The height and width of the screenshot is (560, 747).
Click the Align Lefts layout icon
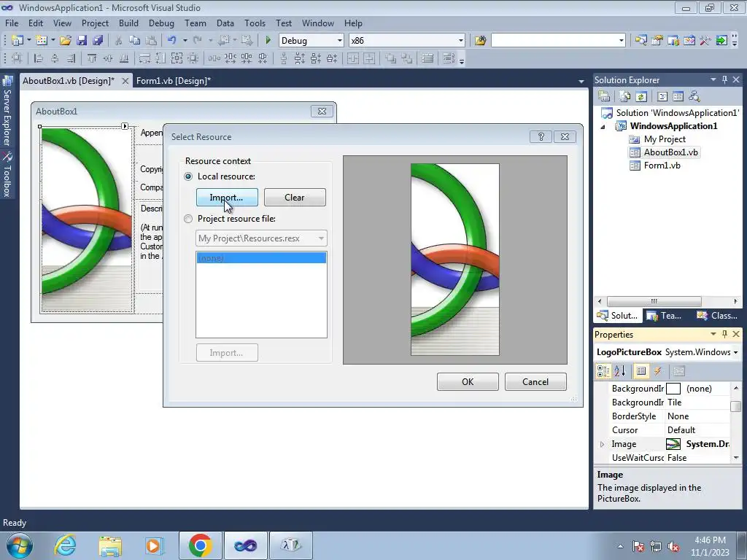(39, 58)
